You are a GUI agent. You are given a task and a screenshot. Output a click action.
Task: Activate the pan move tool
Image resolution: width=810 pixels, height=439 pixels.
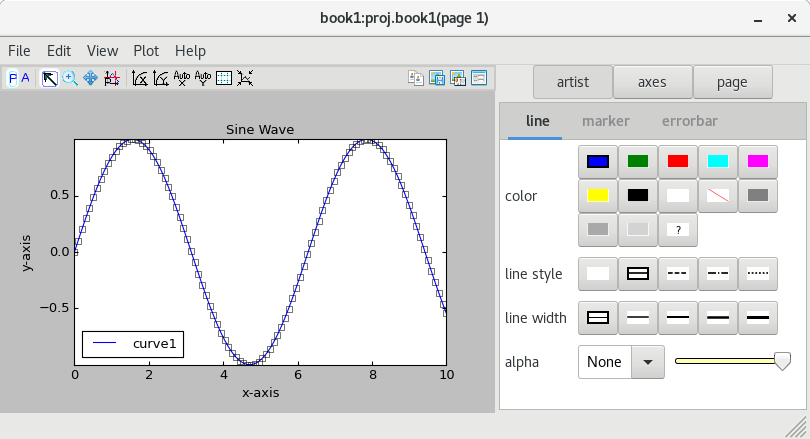(90, 79)
